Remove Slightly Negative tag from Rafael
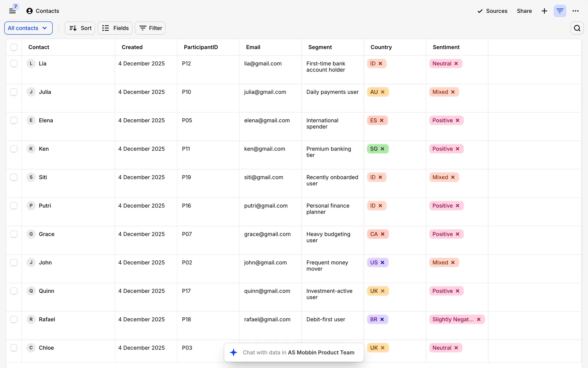This screenshot has height=368, width=588. tap(479, 319)
